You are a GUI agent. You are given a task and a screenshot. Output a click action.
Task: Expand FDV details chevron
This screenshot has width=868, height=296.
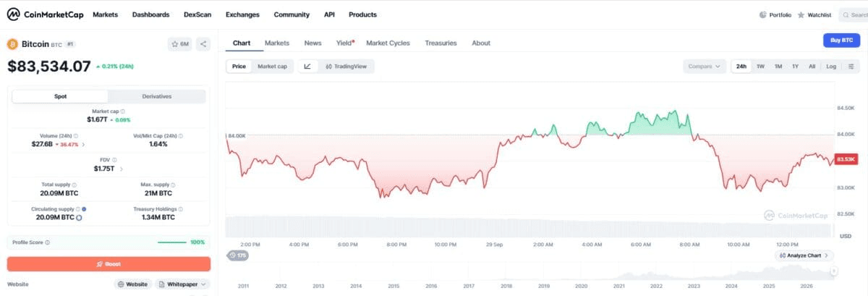coord(121,169)
